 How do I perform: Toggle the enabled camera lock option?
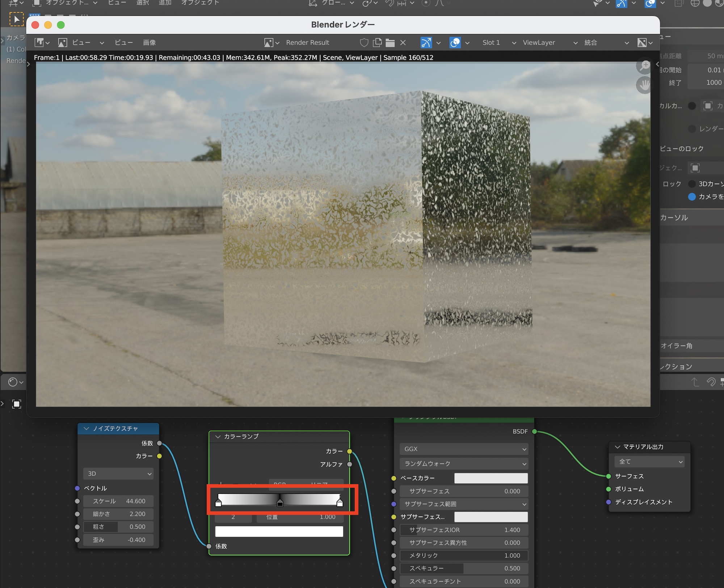click(x=692, y=196)
